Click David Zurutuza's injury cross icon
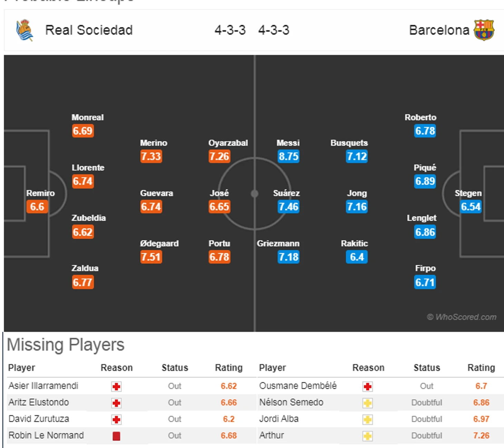Screen dimensions: 504x448 pyautogui.click(x=116, y=419)
